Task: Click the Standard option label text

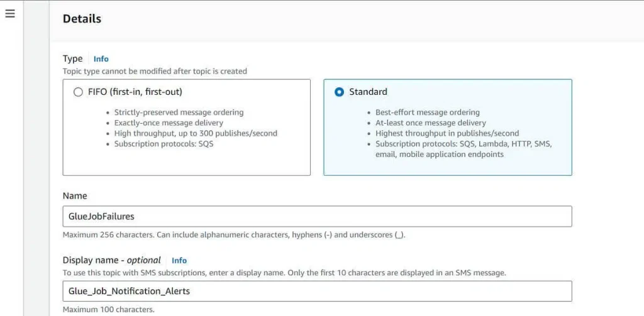Action: click(368, 92)
